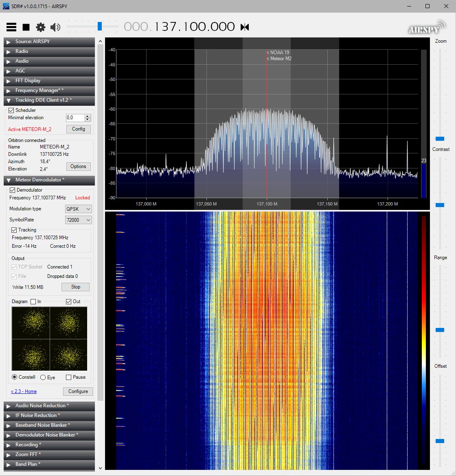Click the Options button

click(x=79, y=166)
